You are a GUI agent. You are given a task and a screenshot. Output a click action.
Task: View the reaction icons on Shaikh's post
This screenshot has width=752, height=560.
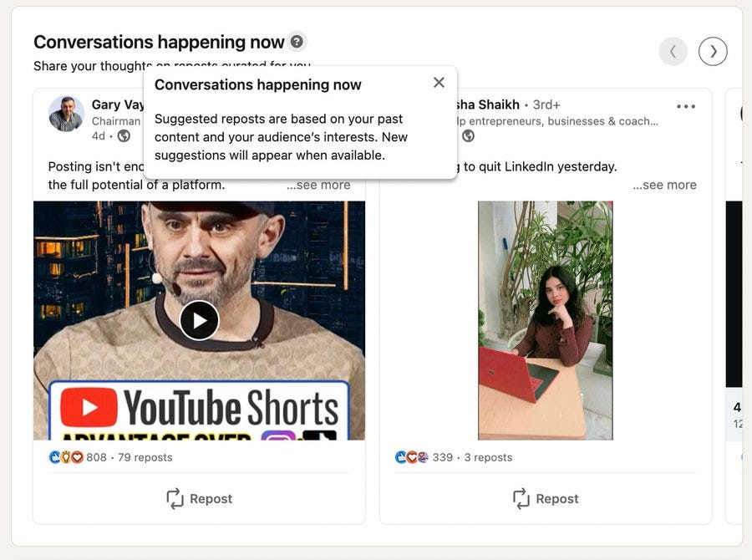point(411,457)
